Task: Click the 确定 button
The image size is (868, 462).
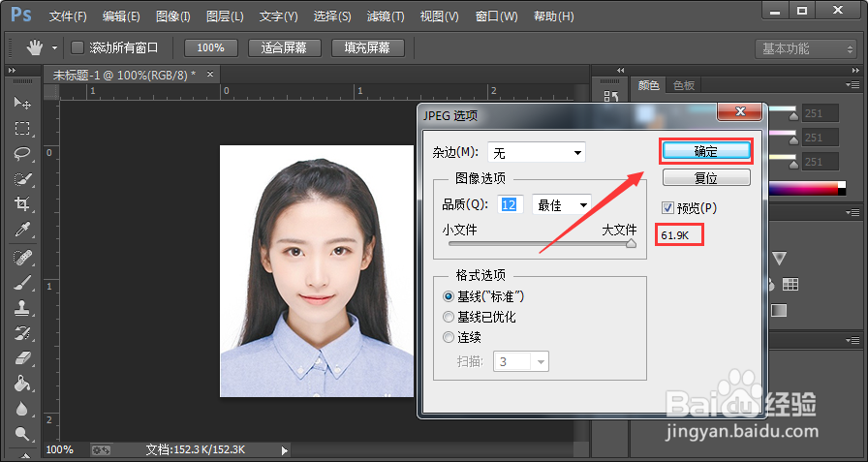Action: 706,151
